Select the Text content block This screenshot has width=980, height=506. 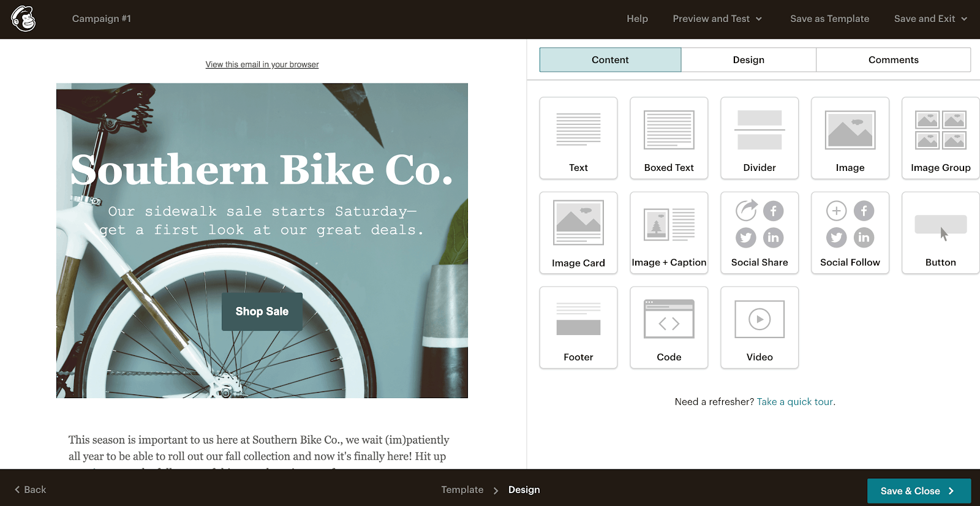click(578, 138)
